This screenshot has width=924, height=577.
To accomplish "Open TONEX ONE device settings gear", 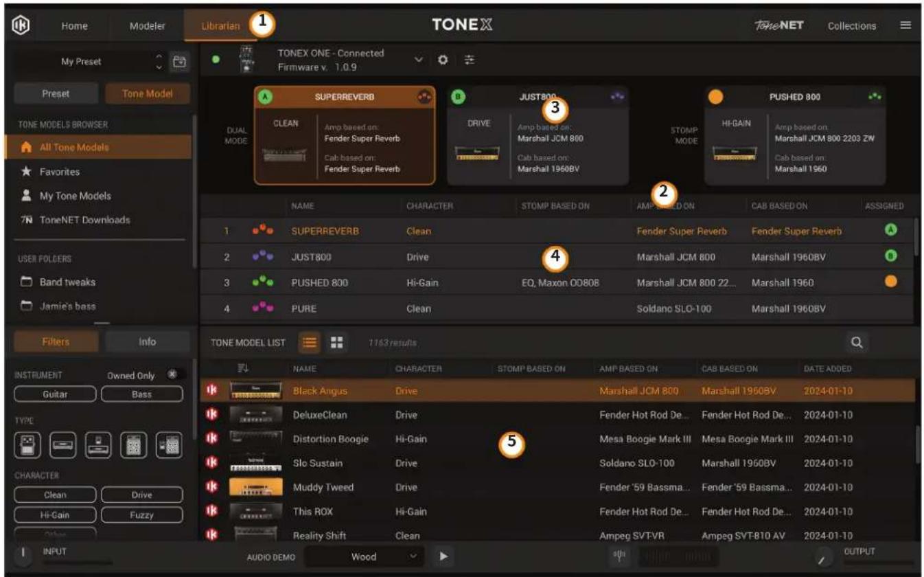I will pyautogui.click(x=443, y=60).
